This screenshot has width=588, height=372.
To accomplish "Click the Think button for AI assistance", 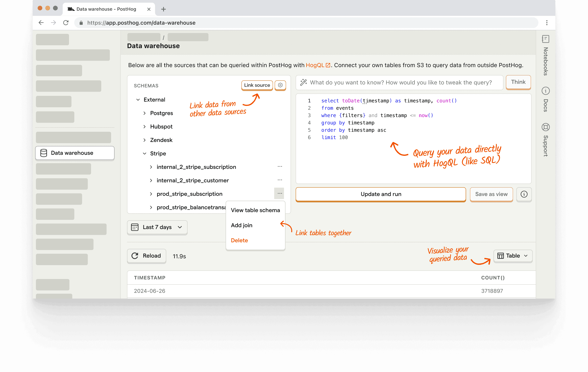I will [x=518, y=82].
